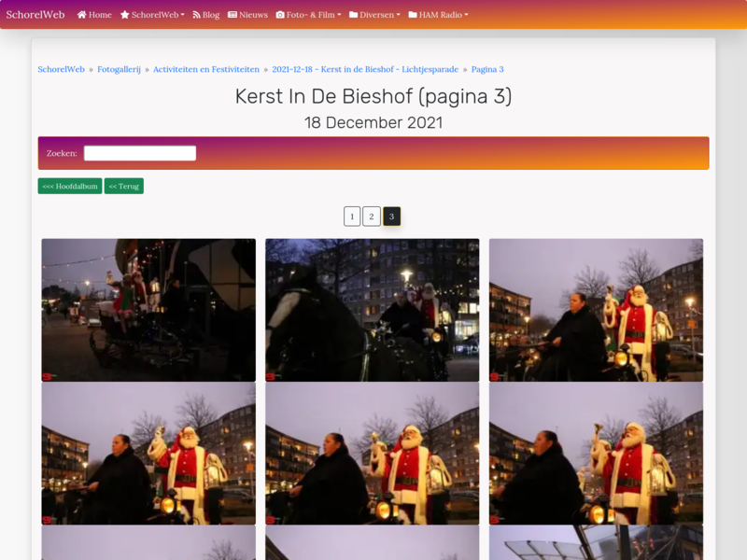The height and width of the screenshot is (560, 747).
Task: Click the << Terug button
Action: point(124,186)
